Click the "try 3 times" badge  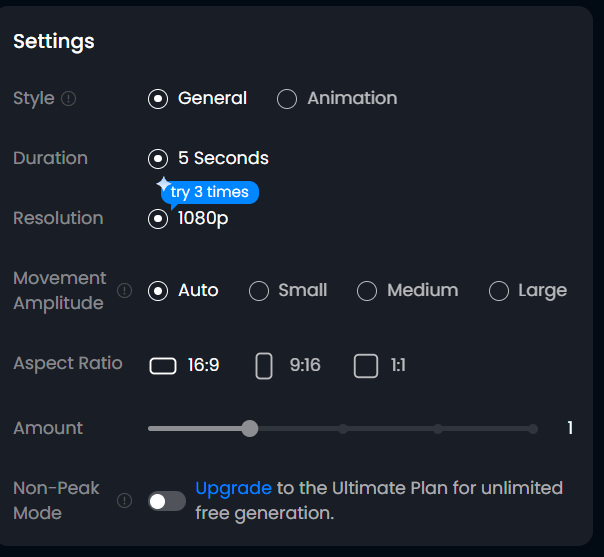(x=210, y=192)
